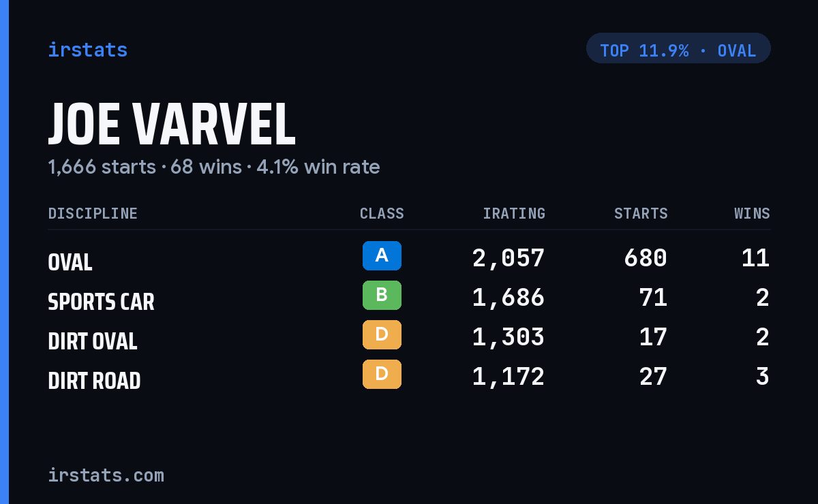The image size is (818, 504).
Task: Click the class D badge for Dirt Oval
Action: click(x=382, y=334)
